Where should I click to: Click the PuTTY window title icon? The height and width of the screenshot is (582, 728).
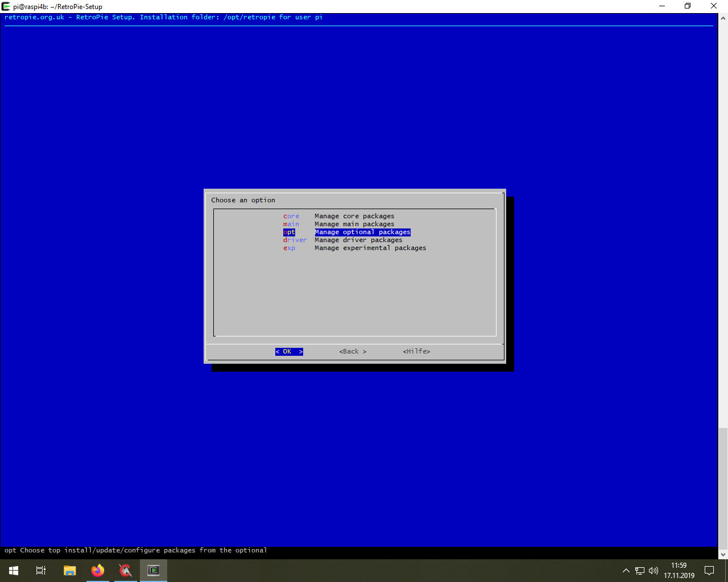(6, 6)
